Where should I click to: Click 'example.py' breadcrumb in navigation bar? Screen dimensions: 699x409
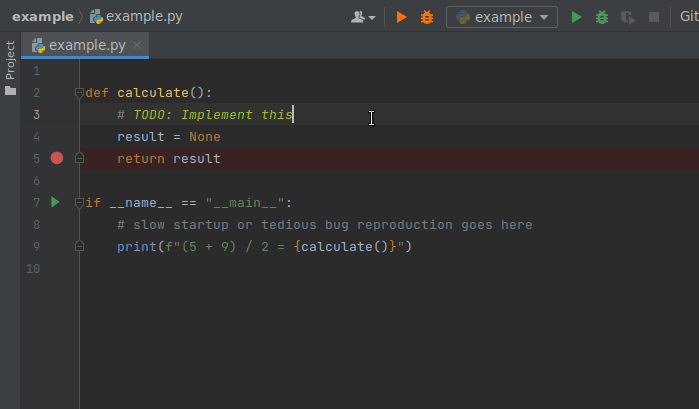144,17
